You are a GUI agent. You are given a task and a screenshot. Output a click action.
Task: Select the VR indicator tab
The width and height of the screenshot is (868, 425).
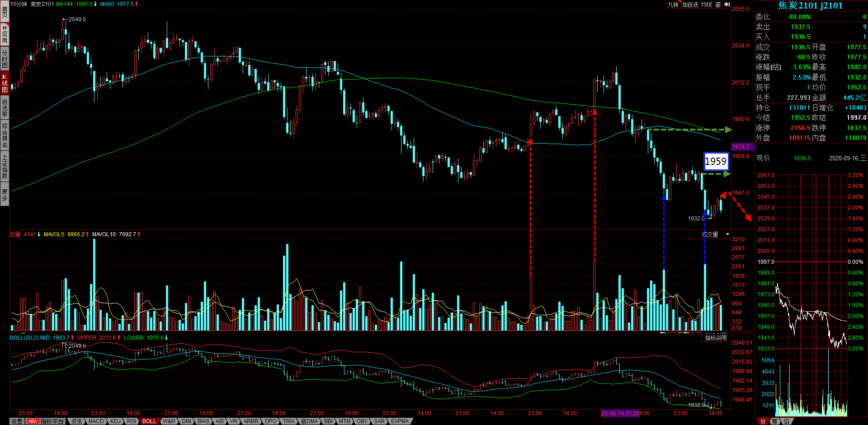(234, 421)
